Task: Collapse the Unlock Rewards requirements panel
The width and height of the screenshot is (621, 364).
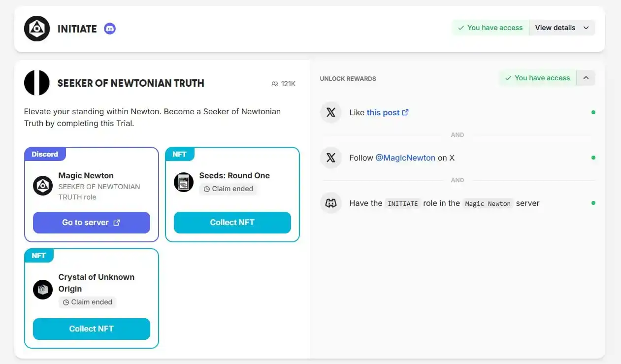Action: pyautogui.click(x=586, y=78)
